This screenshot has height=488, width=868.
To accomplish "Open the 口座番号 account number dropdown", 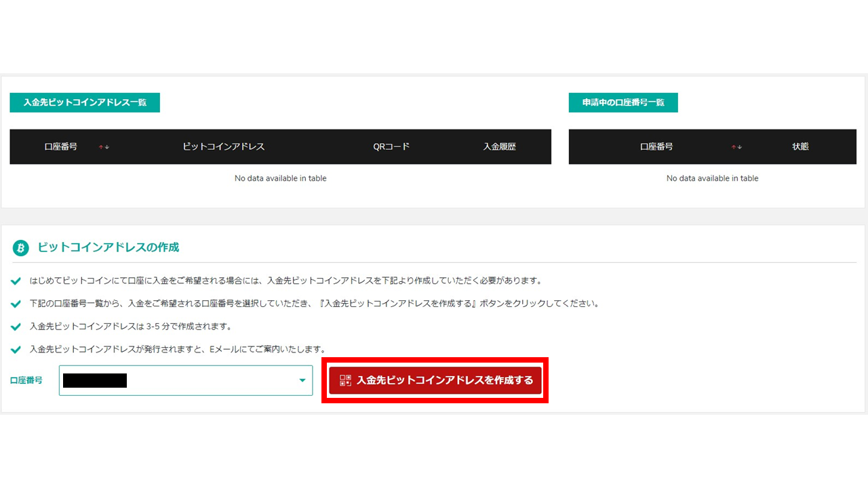I will pyautogui.click(x=186, y=380).
